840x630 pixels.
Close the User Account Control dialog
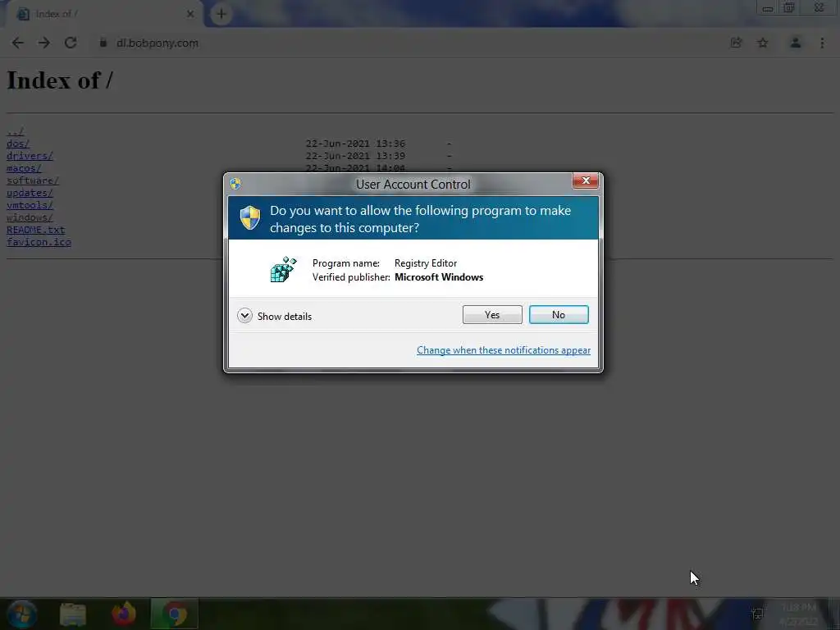tap(586, 180)
